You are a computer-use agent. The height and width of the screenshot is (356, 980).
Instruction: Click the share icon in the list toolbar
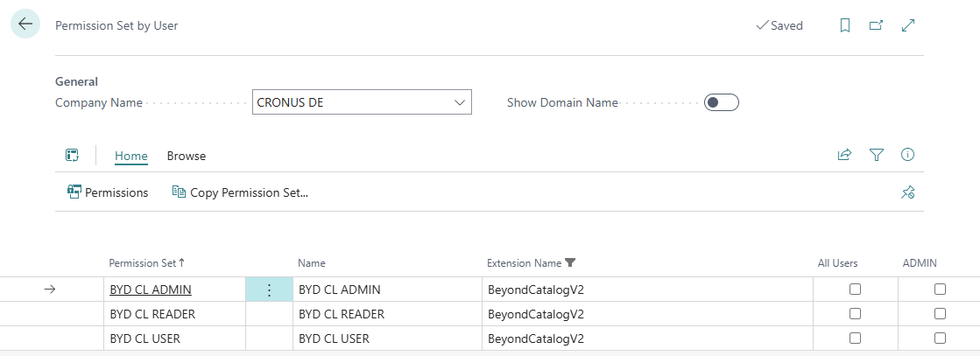844,155
